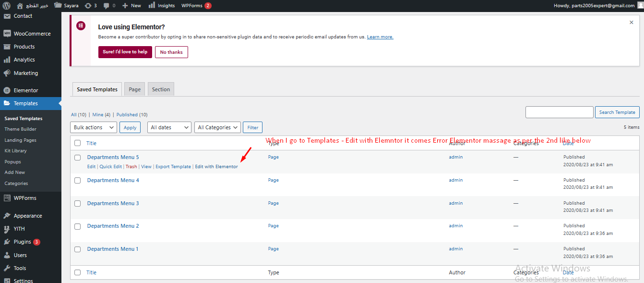Open WPForms item in the admin bar
This screenshot has height=283, width=644.
pyautogui.click(x=196, y=6)
